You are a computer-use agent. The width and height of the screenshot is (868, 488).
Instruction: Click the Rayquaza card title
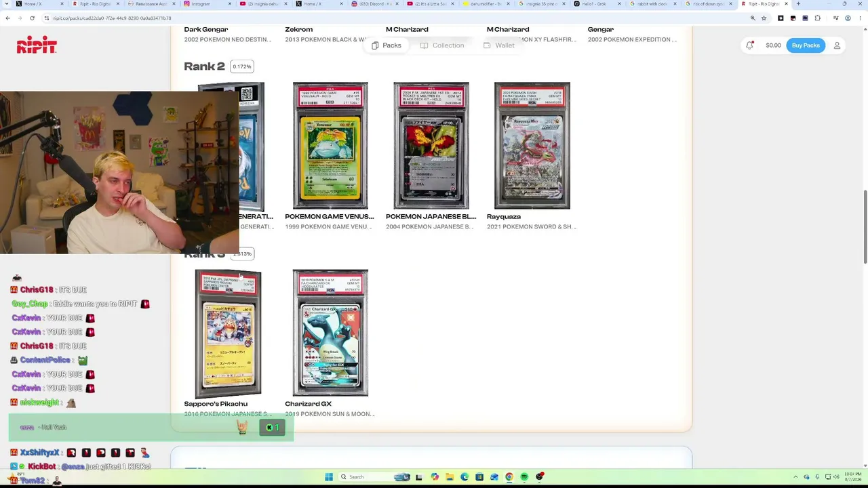coord(504,217)
